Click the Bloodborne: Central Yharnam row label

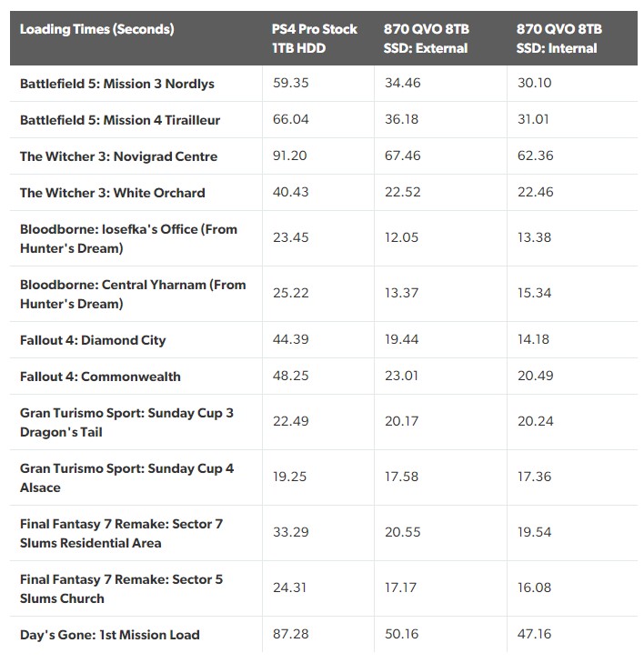[133, 294]
